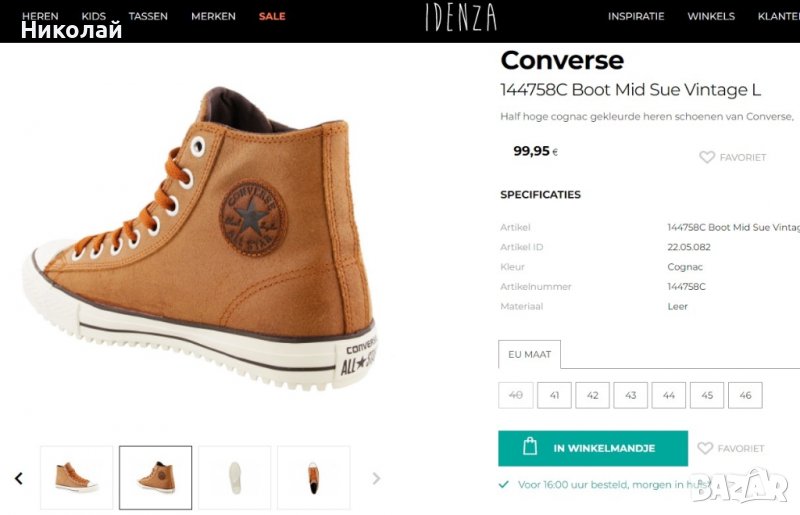
Task: Select EU size 43
Action: [630, 395]
